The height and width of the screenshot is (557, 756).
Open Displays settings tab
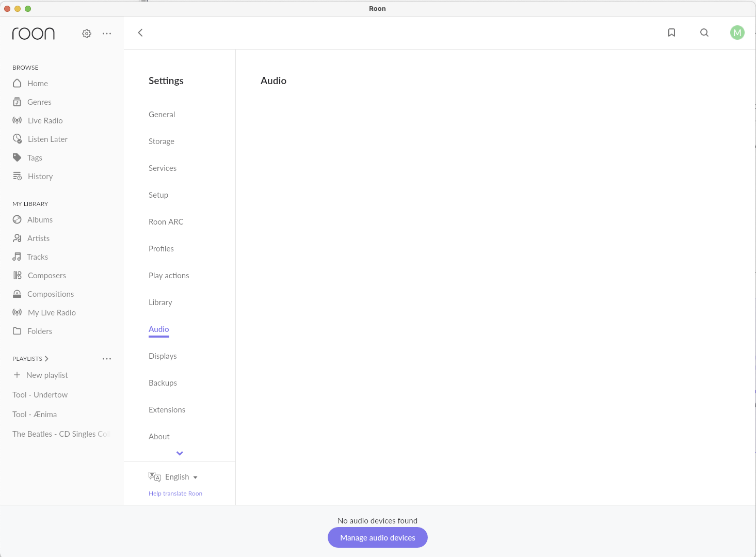coord(163,356)
